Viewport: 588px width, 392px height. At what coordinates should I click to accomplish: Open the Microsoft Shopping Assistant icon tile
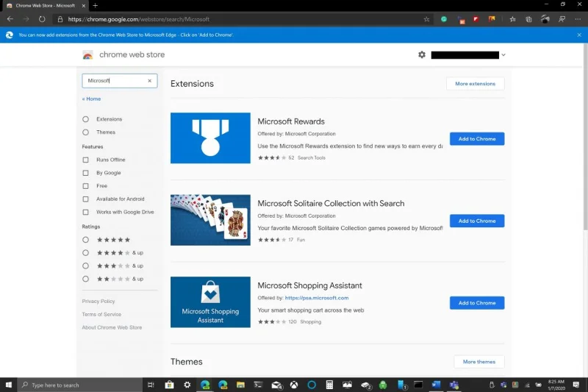point(210,302)
